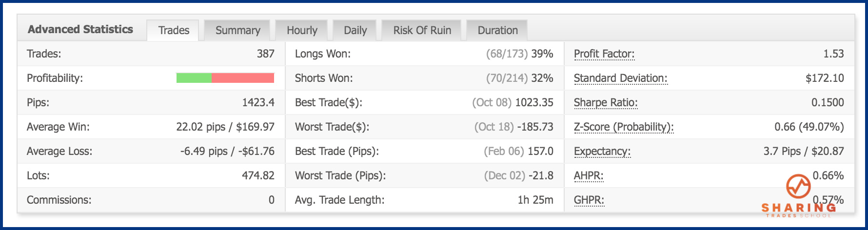Click the Sharing Trades School logo icon
Screen dimensions: 868x230
(x=798, y=186)
